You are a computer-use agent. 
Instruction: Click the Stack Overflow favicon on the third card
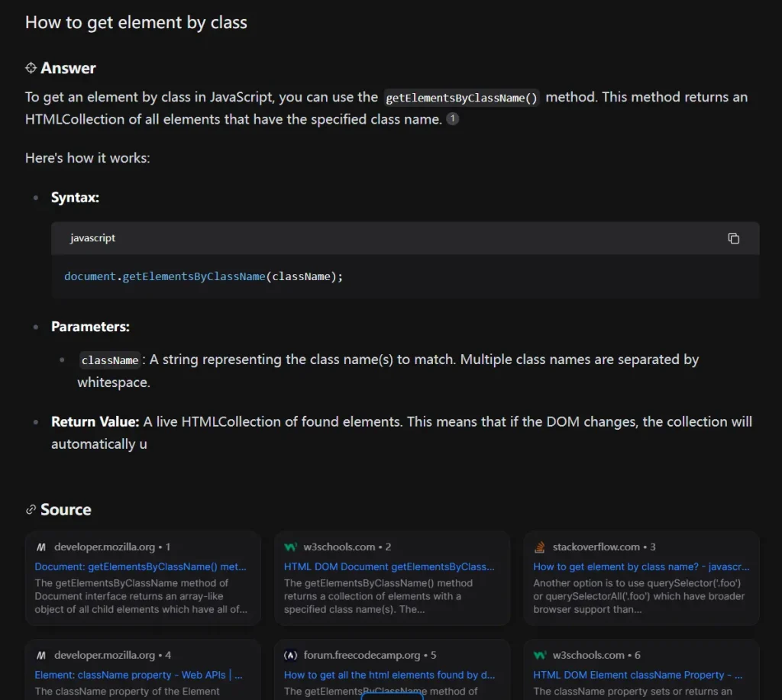coord(539,547)
